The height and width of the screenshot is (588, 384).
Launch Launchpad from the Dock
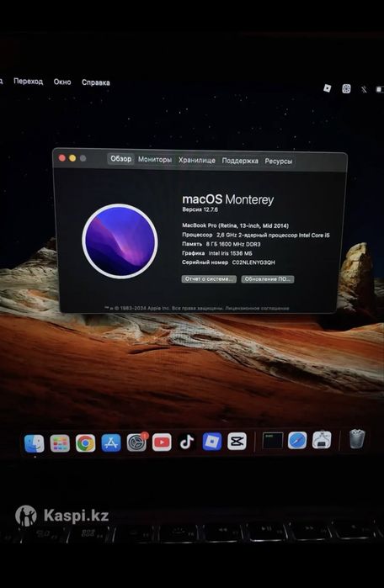click(60, 443)
